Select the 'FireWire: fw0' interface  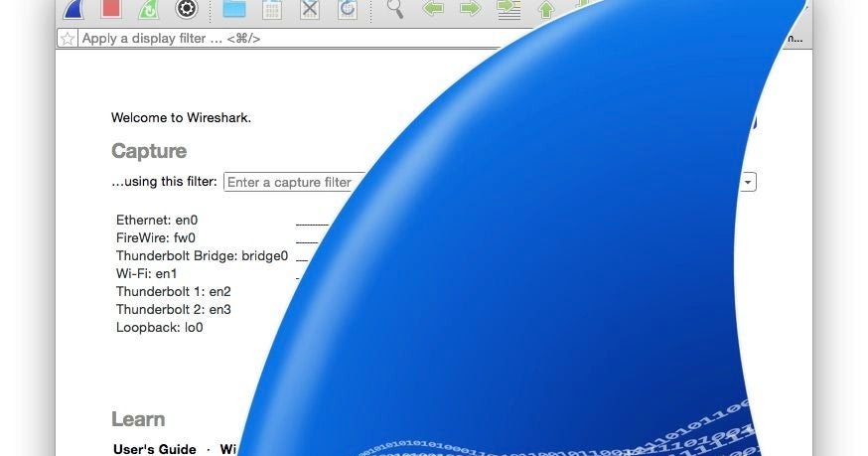pyautogui.click(x=156, y=238)
